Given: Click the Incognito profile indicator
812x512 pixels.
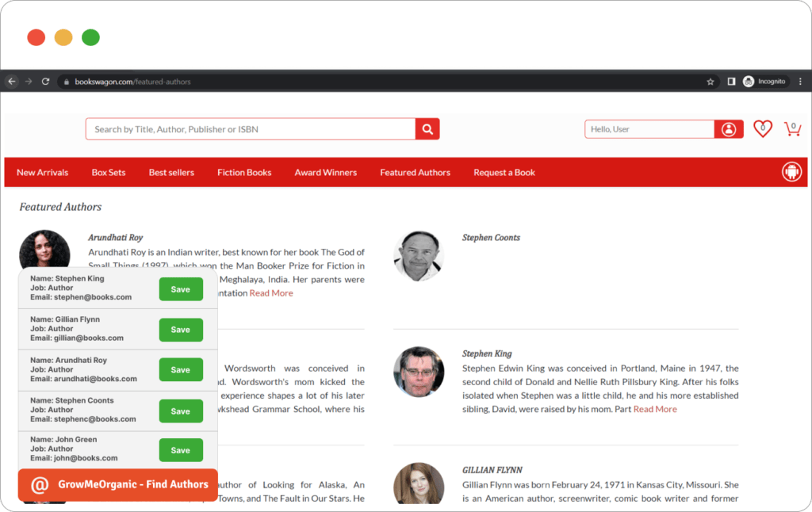Looking at the screenshot, I should (764, 82).
